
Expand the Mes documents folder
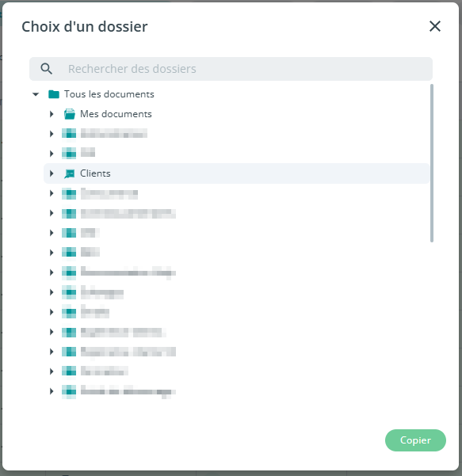(x=52, y=114)
